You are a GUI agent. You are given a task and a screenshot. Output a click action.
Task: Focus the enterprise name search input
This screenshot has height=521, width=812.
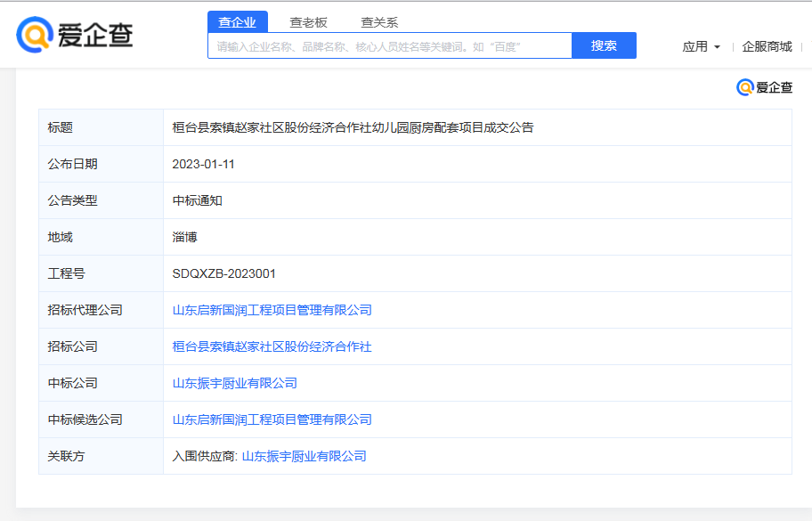point(390,46)
